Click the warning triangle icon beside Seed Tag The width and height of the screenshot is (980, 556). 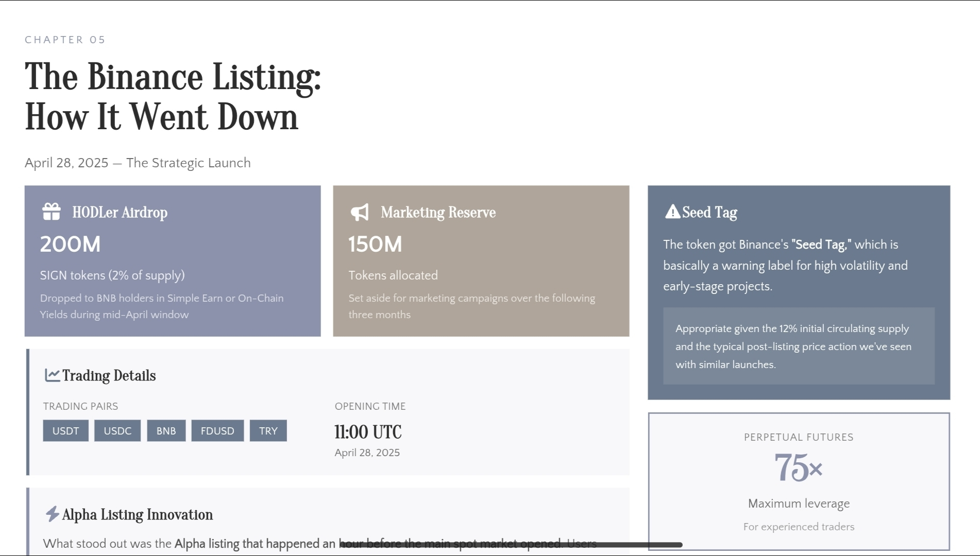[x=672, y=212]
